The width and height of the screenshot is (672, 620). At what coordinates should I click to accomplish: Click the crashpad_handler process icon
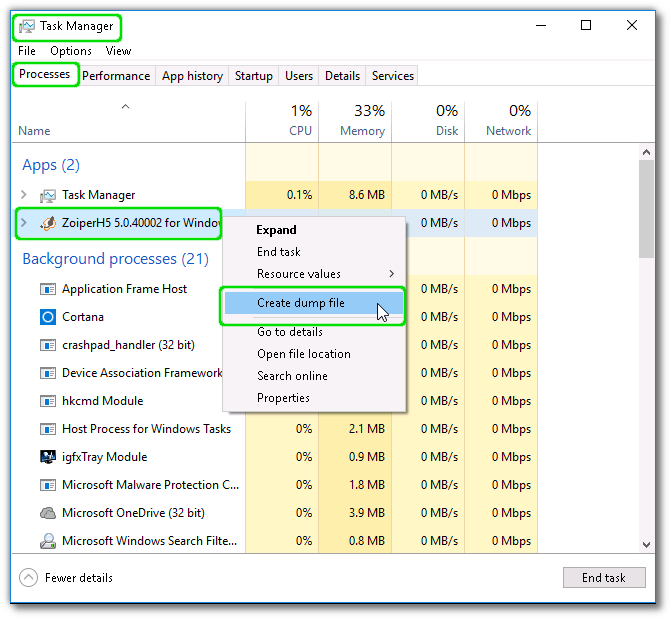pyautogui.click(x=47, y=345)
